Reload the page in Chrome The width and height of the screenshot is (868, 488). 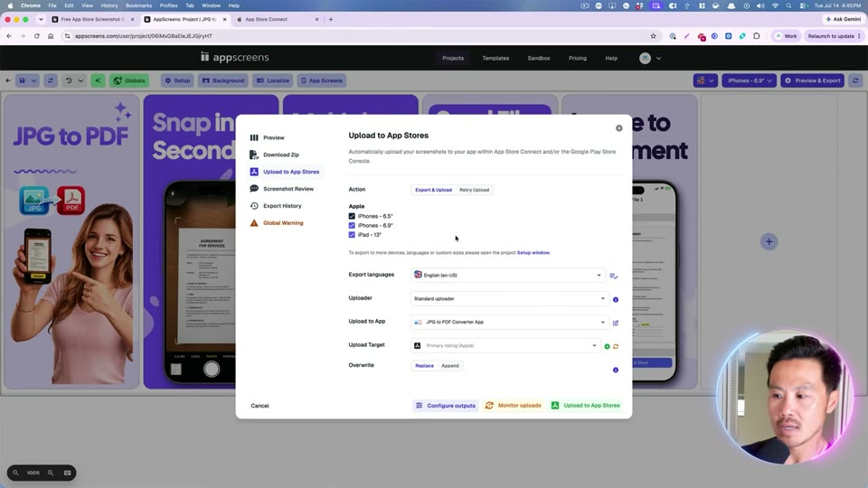coord(36,36)
